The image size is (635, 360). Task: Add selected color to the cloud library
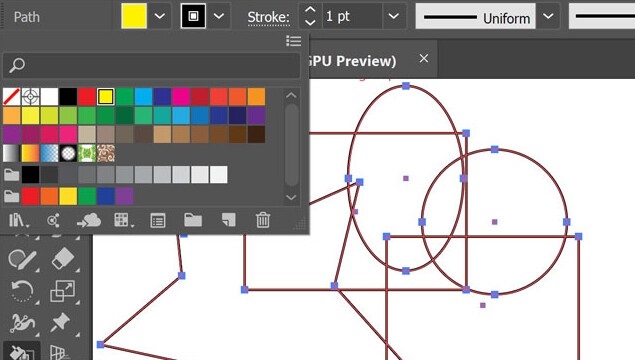(89, 220)
